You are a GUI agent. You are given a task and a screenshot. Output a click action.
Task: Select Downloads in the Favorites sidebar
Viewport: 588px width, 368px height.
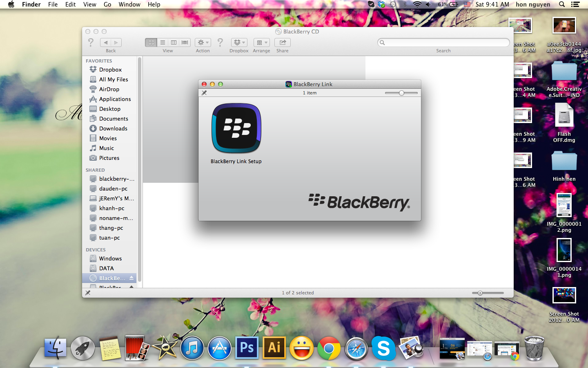click(113, 128)
